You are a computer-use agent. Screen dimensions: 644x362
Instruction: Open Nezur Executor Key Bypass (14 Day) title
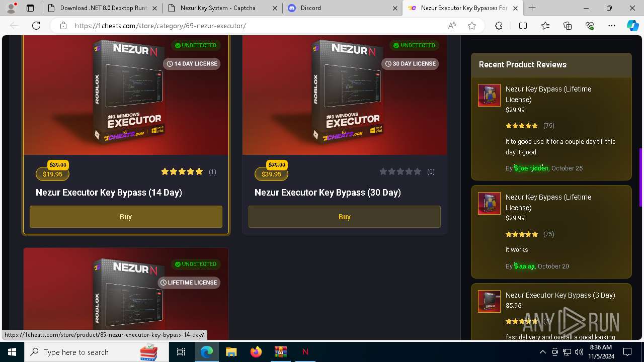(x=109, y=193)
